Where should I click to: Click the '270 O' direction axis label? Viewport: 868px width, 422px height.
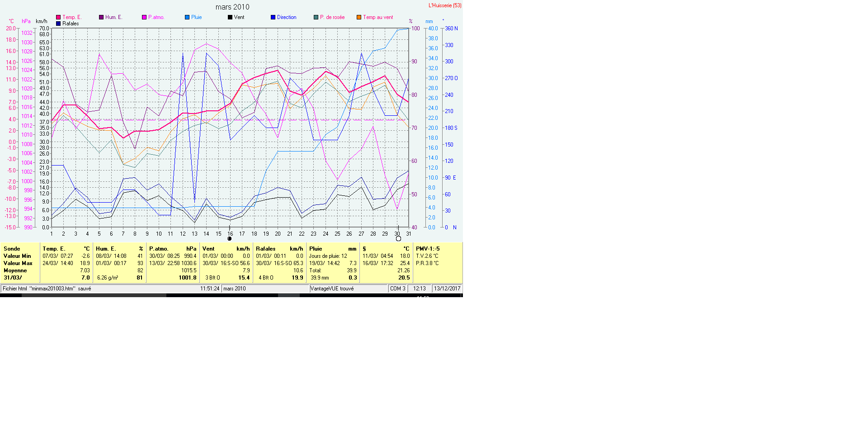click(x=451, y=78)
